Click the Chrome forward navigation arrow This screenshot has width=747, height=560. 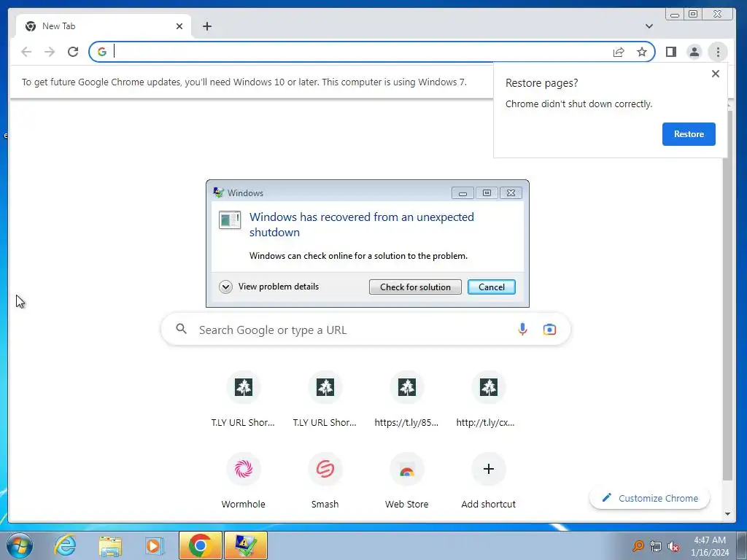click(x=50, y=52)
